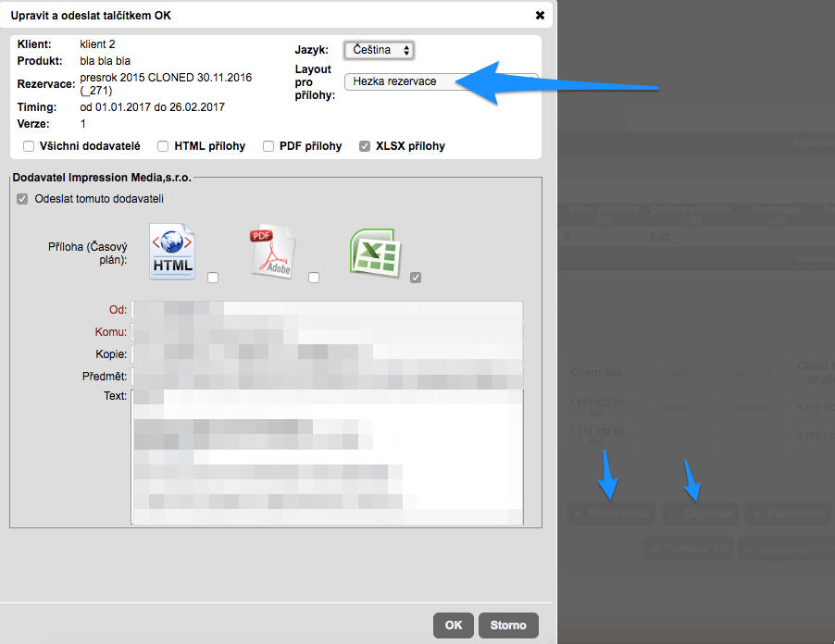Uncheck the checkbox beside the Excel icon
This screenshot has height=644, width=835.
tap(416, 278)
